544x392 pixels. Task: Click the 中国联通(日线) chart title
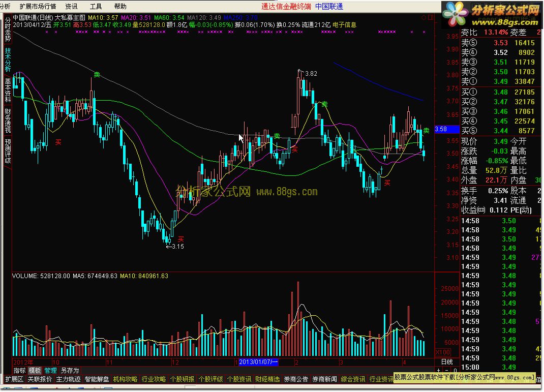coord(34,17)
